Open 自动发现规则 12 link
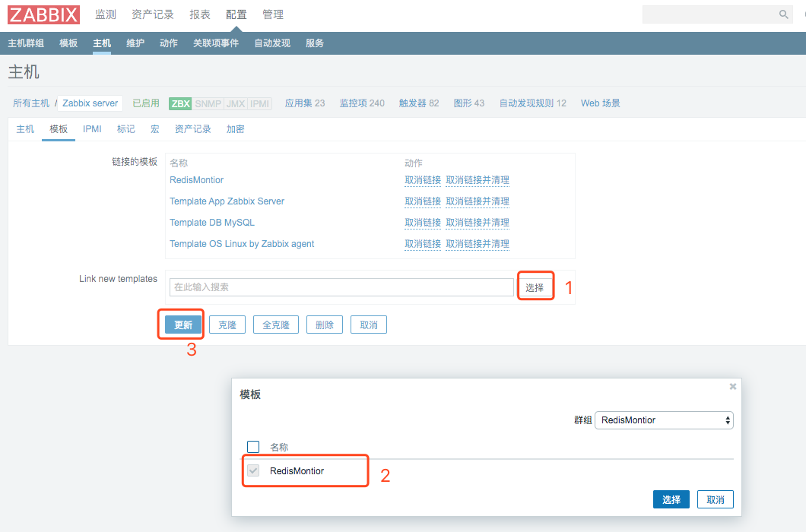This screenshot has width=806, height=532. pos(532,103)
